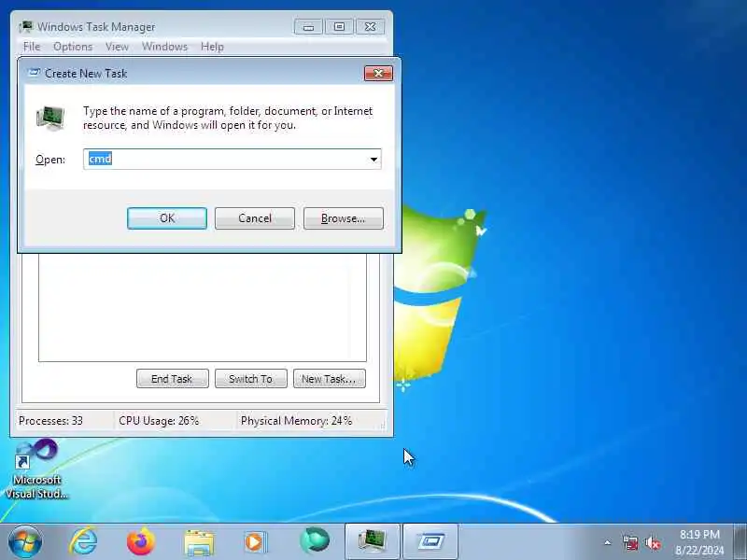Click the resize grip of Task Manager
747x560 pixels.
[x=382, y=426]
